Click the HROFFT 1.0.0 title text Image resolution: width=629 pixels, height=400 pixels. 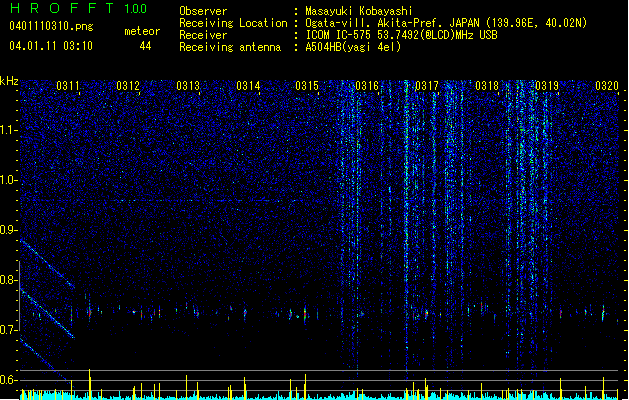(79, 8)
